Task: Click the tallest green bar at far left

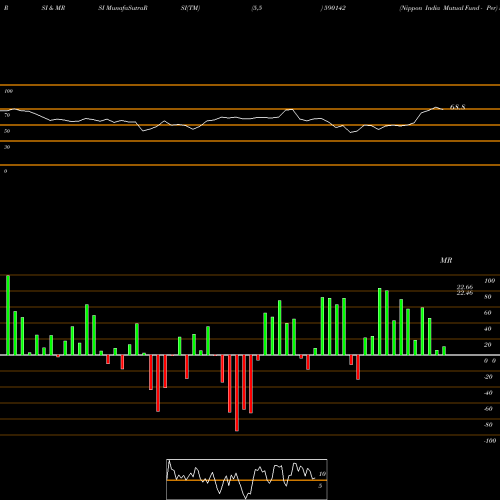Action: [x=8, y=315]
